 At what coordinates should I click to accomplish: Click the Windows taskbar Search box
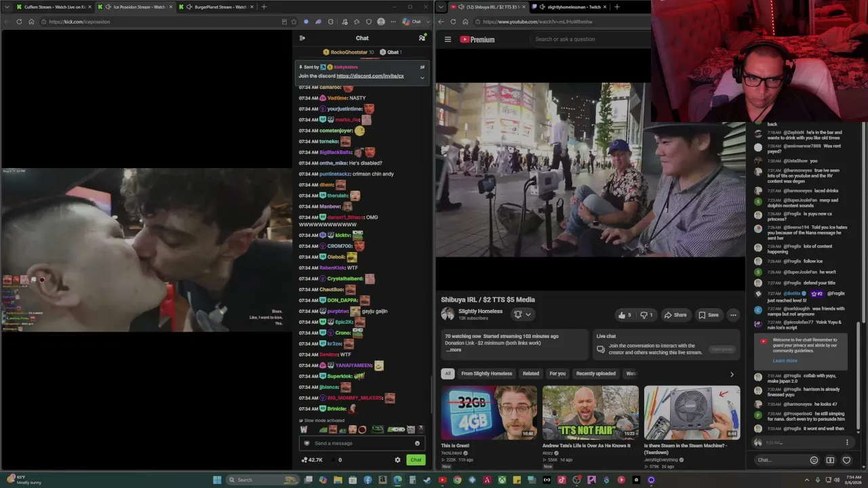(x=262, y=480)
